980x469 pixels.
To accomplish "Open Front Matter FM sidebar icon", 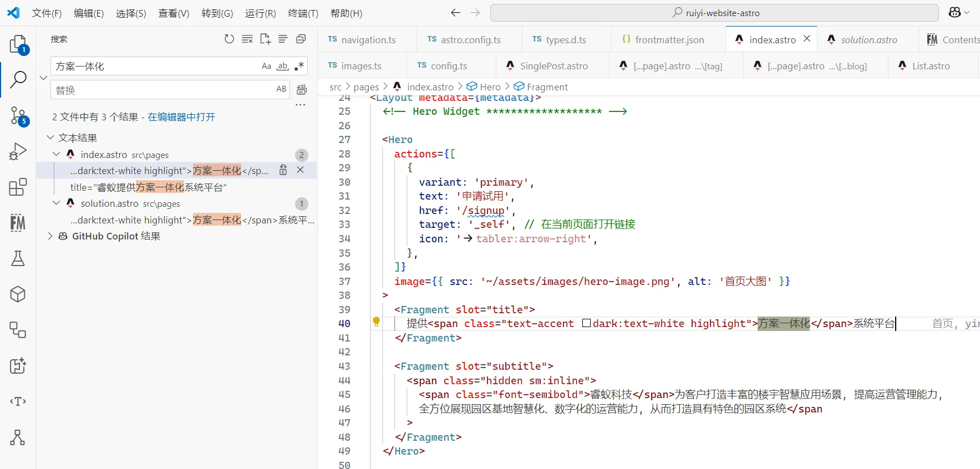I will 18,223.
